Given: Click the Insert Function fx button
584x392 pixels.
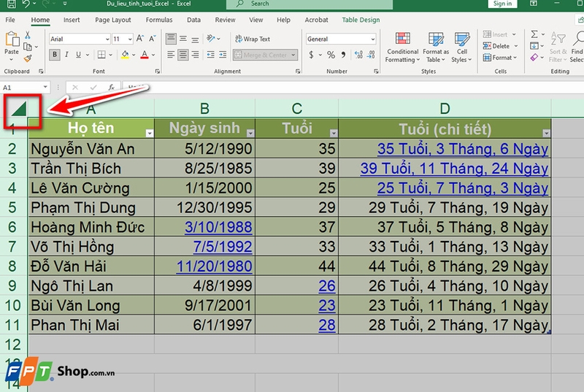Looking at the screenshot, I should [x=112, y=88].
